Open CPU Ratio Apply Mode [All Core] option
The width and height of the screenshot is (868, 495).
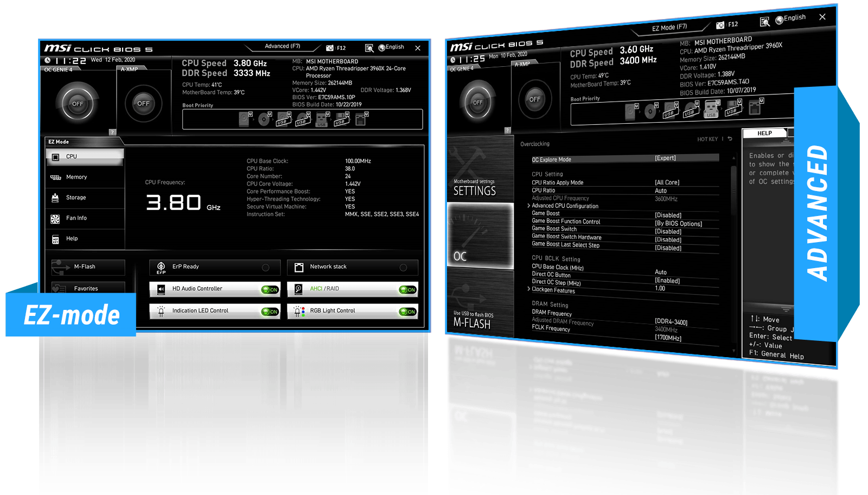[x=625, y=183]
